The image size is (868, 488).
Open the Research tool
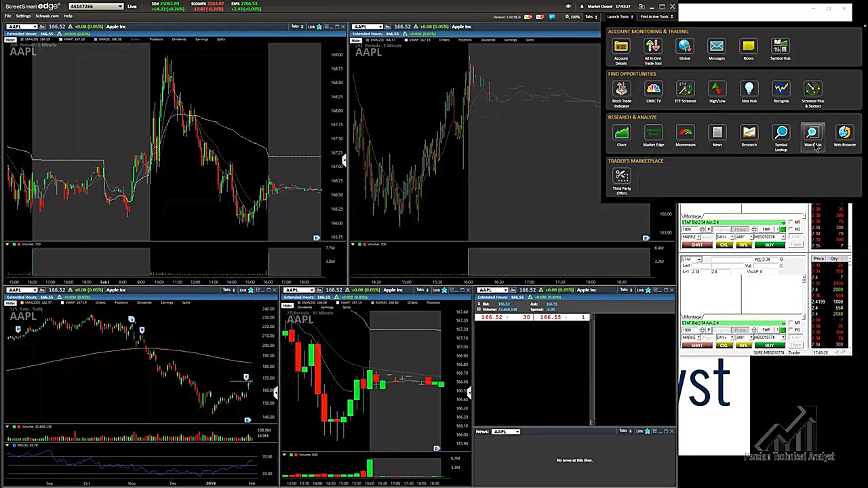coord(749,136)
